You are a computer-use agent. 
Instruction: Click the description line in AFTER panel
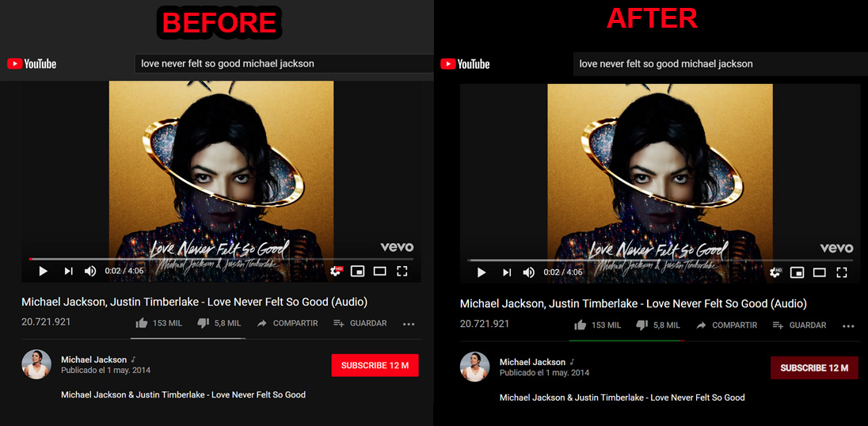622,397
